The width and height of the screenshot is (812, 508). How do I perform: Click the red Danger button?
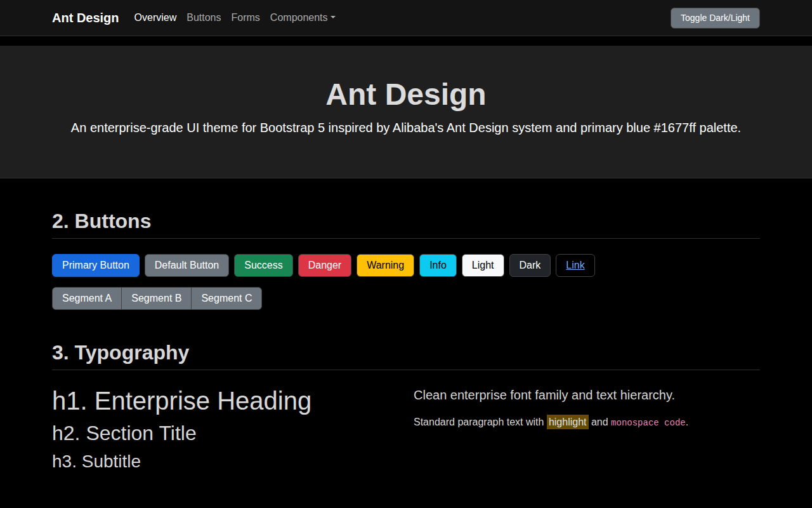[x=325, y=265]
